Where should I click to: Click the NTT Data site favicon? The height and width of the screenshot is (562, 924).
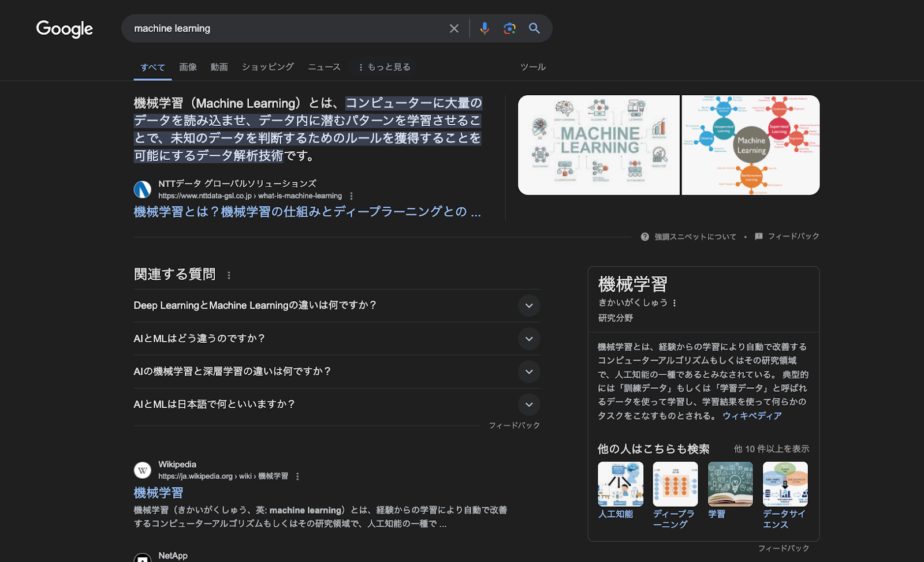(x=143, y=189)
